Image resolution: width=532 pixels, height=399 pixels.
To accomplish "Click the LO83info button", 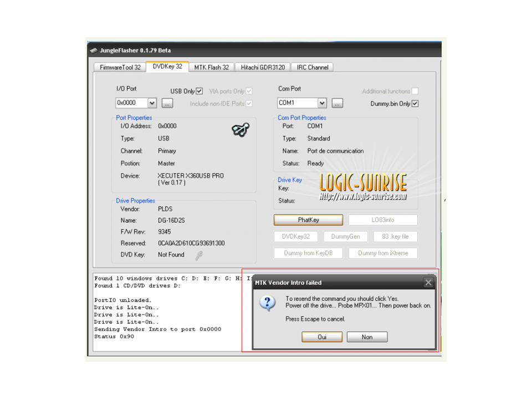I will click(x=383, y=220).
